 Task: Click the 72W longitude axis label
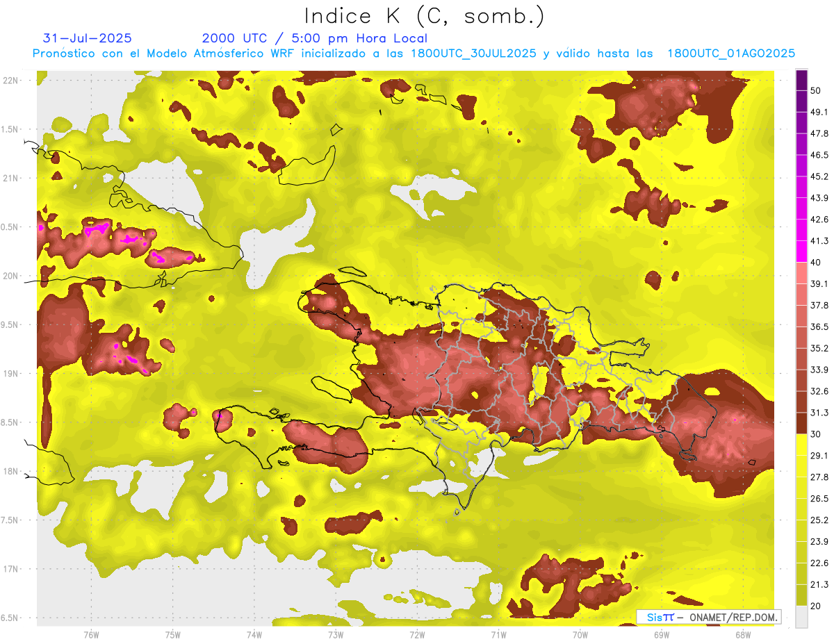417,634
